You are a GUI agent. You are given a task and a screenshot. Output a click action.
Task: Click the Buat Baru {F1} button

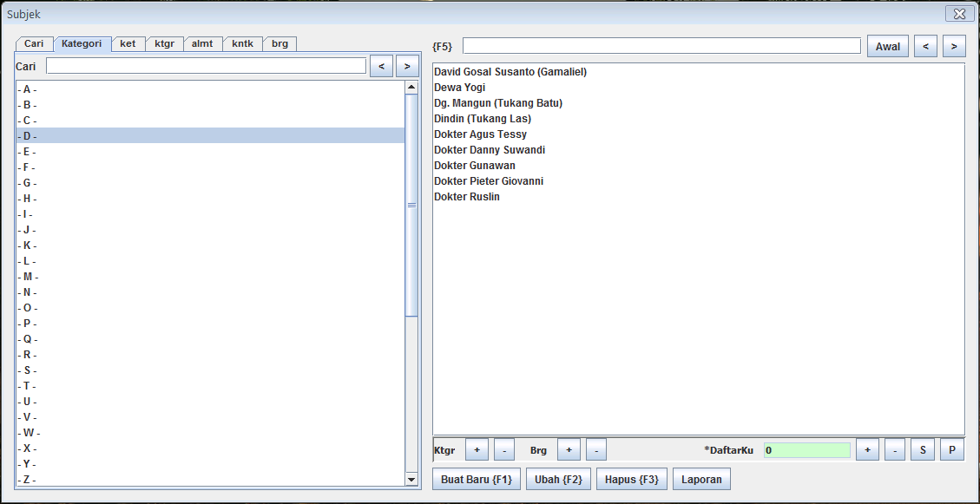click(x=477, y=480)
